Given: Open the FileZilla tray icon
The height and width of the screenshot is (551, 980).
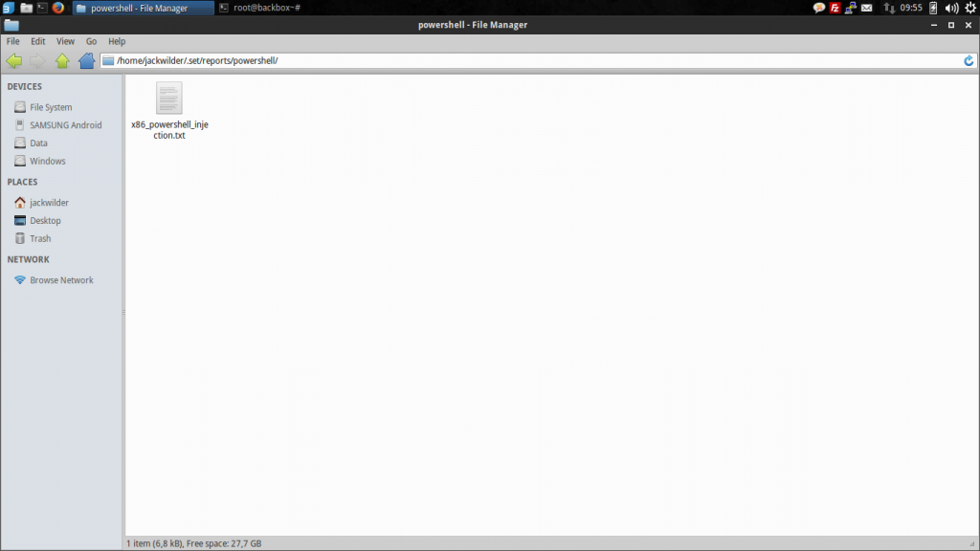Looking at the screenshot, I should coord(835,8).
